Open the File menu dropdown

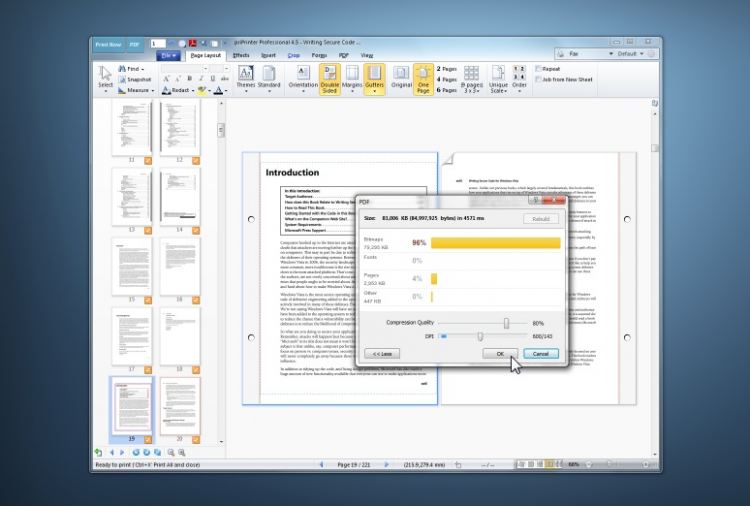[168, 55]
